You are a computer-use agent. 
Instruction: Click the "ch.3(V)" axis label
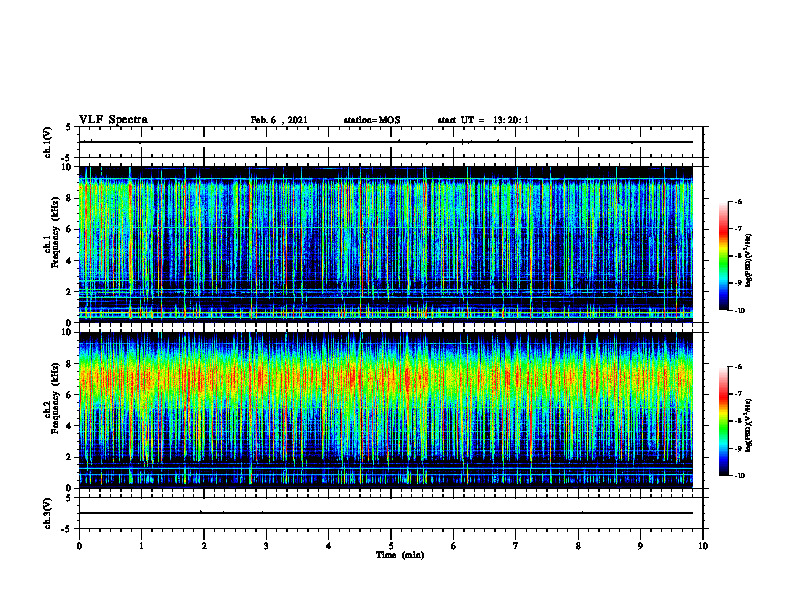[x=47, y=514]
